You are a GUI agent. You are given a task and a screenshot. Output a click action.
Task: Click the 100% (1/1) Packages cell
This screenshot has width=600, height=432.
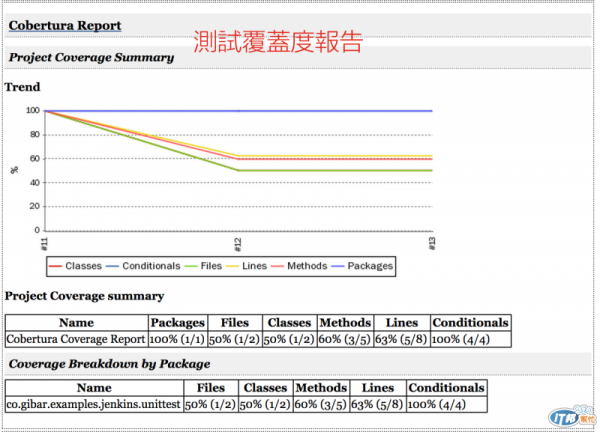click(177, 339)
